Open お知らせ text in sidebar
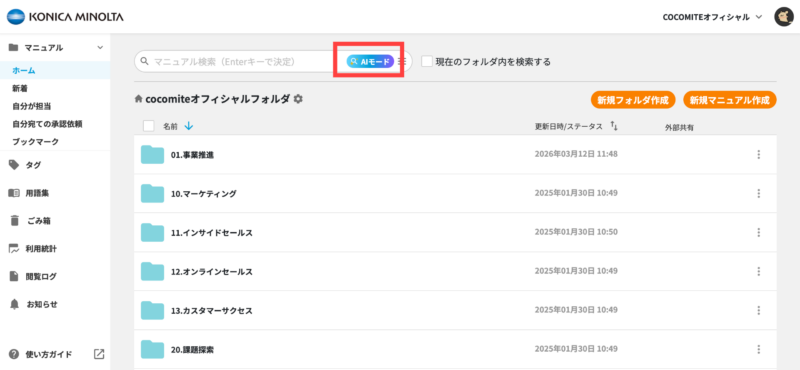Viewport: 800px width, 370px height. coord(41,304)
